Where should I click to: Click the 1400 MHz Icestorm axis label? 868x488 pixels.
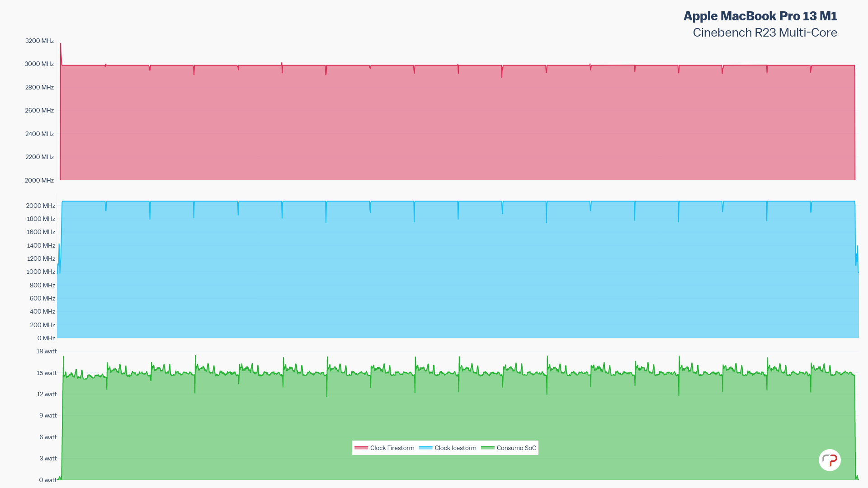(41, 245)
